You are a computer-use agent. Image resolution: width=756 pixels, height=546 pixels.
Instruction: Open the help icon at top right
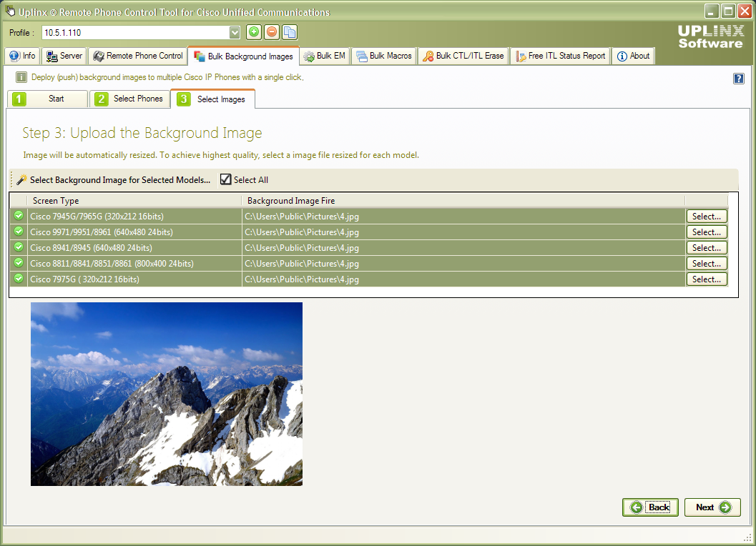[x=738, y=78]
